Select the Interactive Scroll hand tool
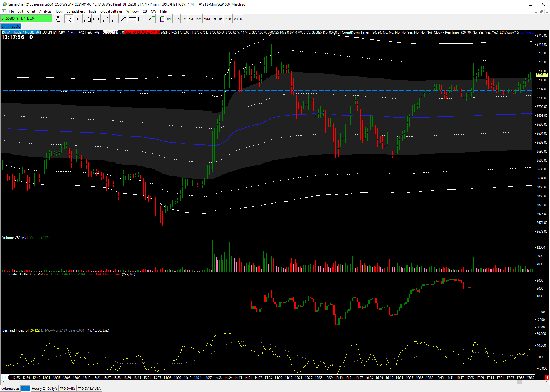550x392 pixels. point(59,19)
